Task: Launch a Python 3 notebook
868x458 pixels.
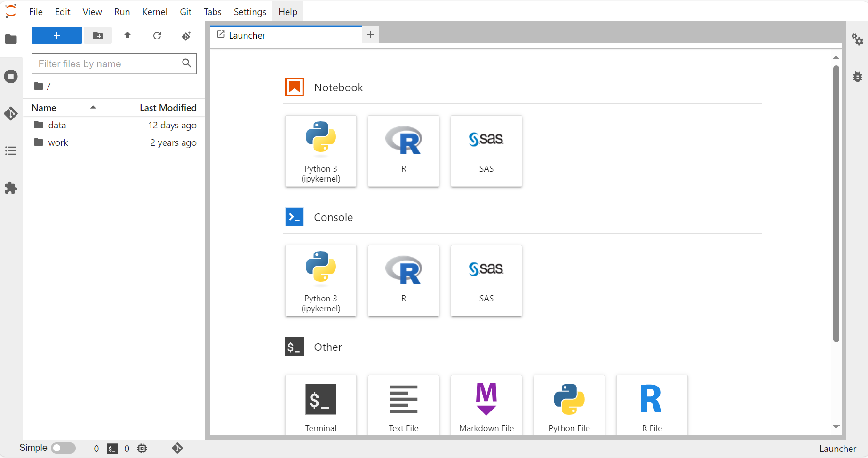Action: point(321,151)
